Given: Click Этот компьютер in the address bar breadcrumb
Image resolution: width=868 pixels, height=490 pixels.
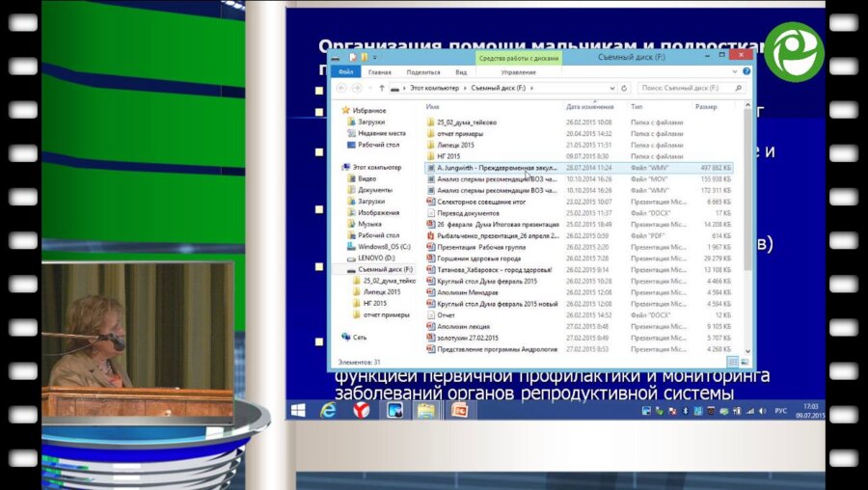Looking at the screenshot, I should 435,88.
